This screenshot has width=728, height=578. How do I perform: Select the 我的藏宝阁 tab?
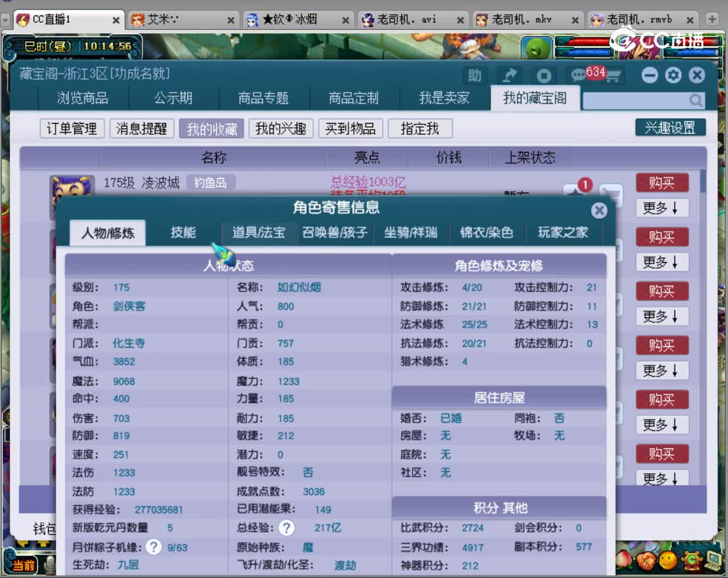pyautogui.click(x=535, y=98)
